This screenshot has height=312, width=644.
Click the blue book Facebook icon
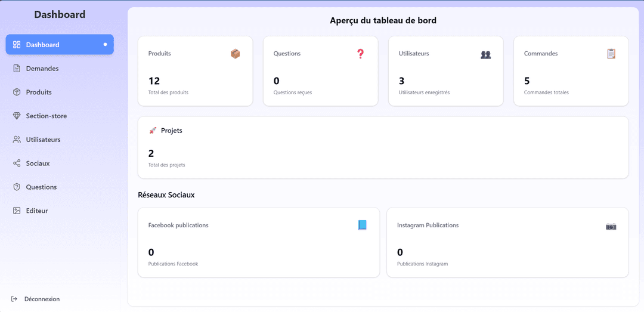click(x=362, y=225)
